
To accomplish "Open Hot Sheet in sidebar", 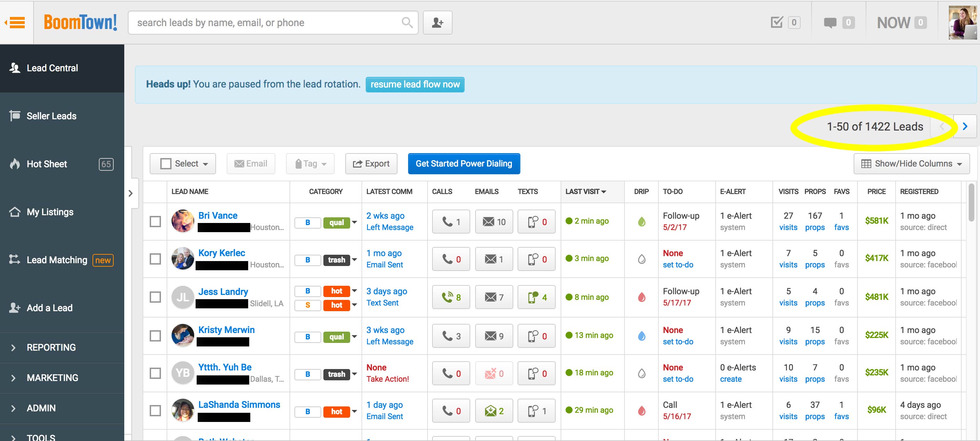I will [62, 164].
